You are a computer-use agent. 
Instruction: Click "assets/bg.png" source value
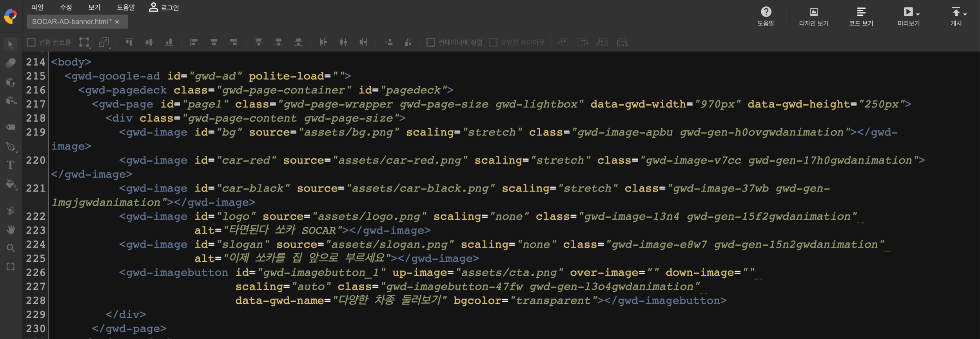tap(348, 132)
